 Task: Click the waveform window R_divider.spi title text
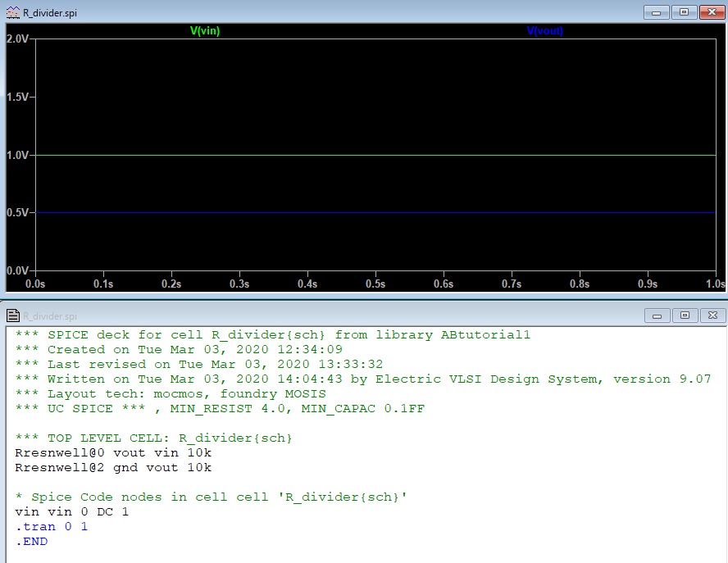49,13
